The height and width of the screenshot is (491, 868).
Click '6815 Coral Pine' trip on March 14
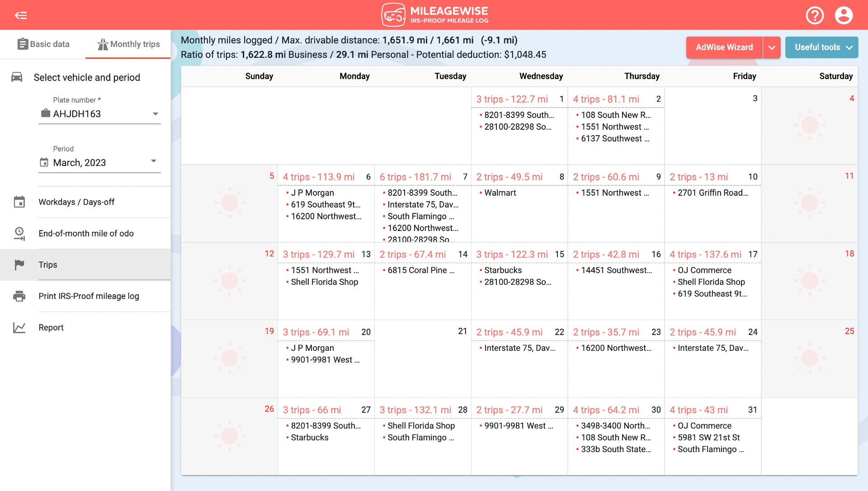(x=421, y=270)
